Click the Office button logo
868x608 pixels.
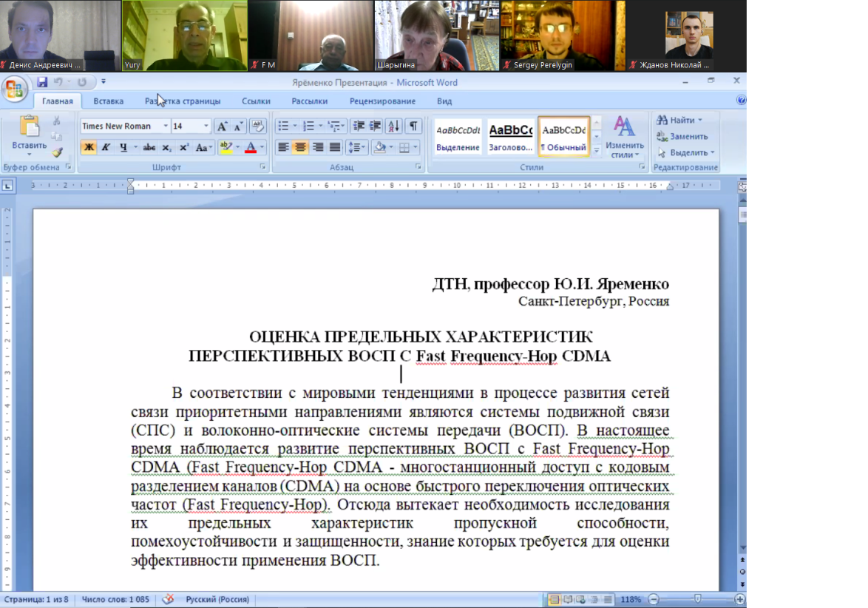coord(15,88)
